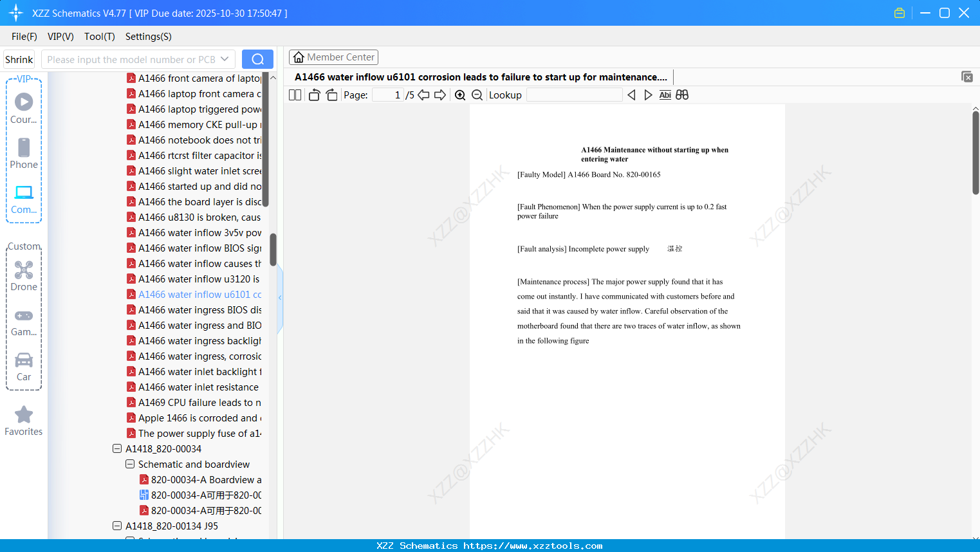Open 'A1469 CPU failure leads' article

[194, 403]
